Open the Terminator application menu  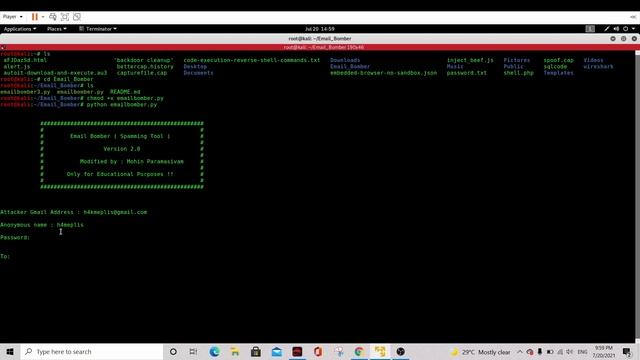pos(98,29)
